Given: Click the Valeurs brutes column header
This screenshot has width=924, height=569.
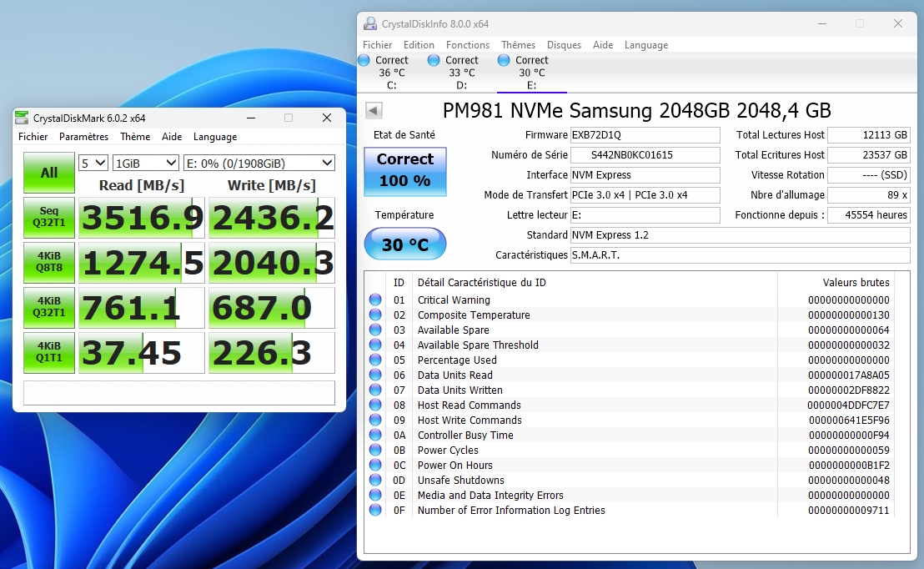Looking at the screenshot, I should (856, 283).
